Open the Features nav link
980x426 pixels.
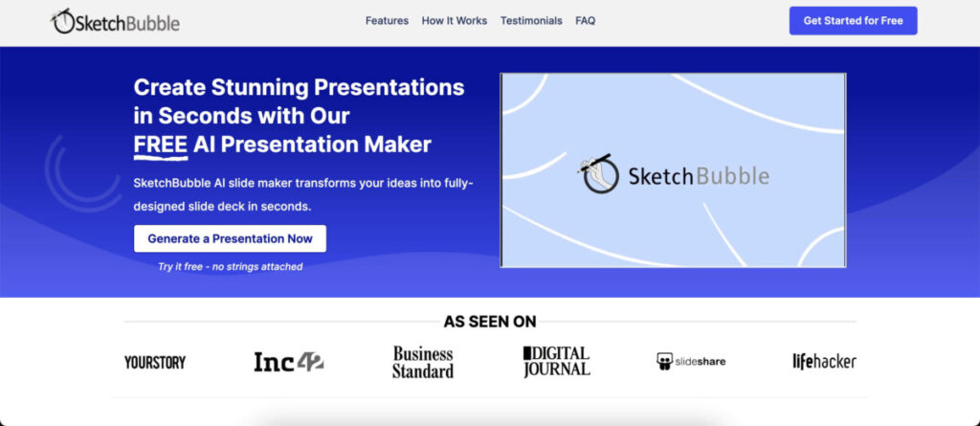tap(387, 21)
